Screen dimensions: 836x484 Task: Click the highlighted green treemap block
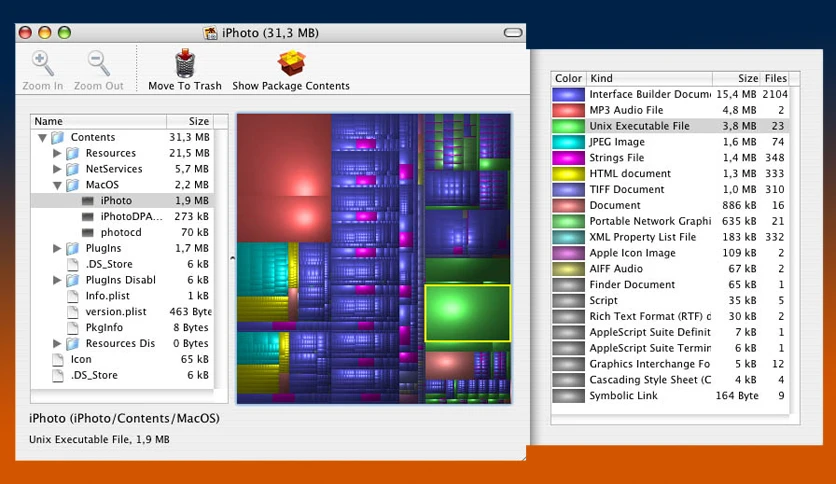click(x=467, y=313)
